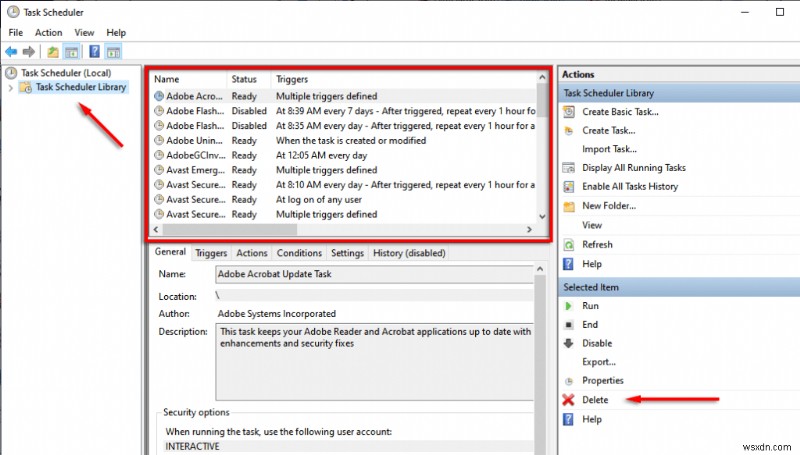
Task: Click the red X Delete icon
Action: coord(568,400)
